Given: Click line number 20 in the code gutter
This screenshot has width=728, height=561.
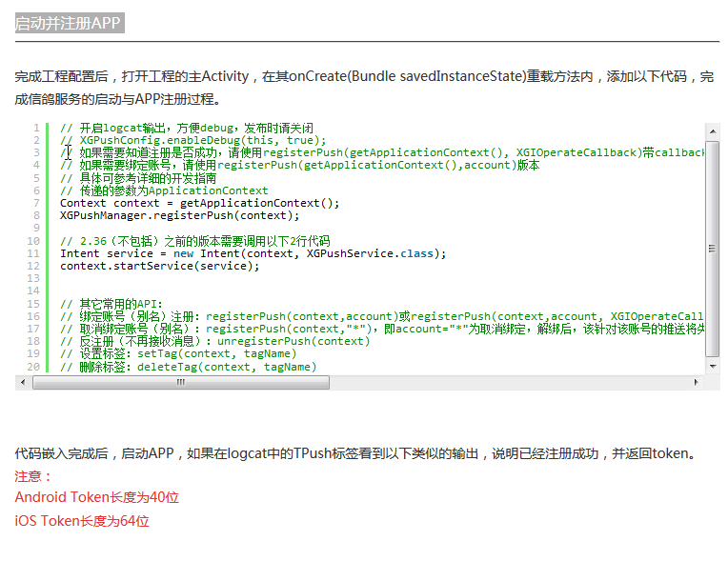Looking at the screenshot, I should pos(33,367).
